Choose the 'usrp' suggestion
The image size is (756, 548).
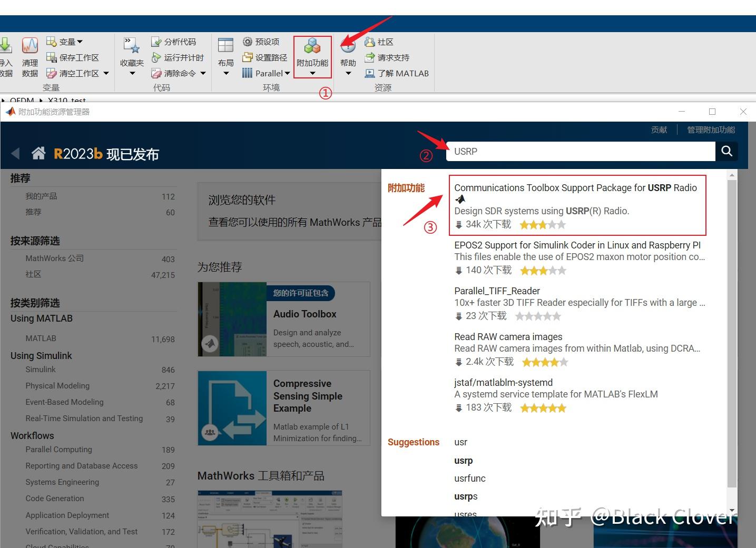pyautogui.click(x=464, y=461)
